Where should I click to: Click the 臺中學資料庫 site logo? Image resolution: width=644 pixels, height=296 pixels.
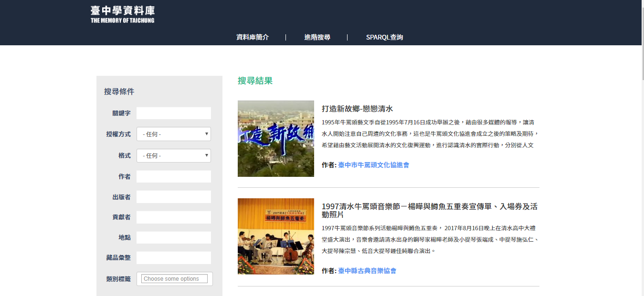(123, 14)
